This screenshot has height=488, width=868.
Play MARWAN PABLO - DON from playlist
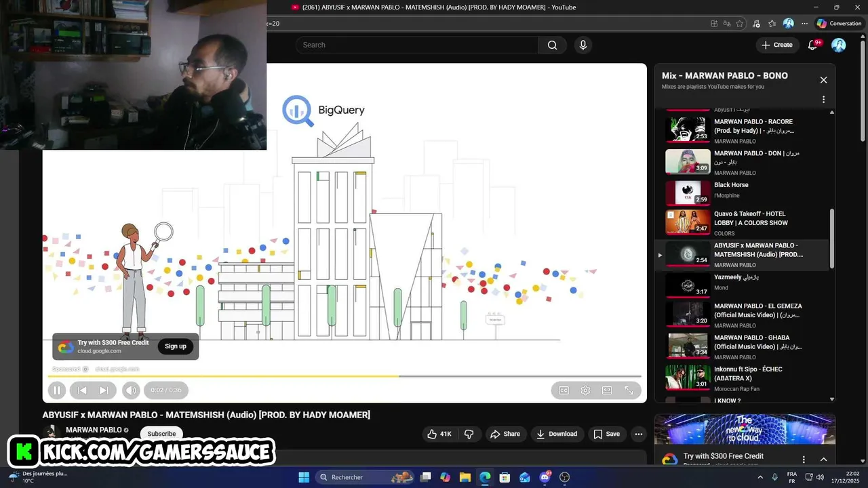741,162
